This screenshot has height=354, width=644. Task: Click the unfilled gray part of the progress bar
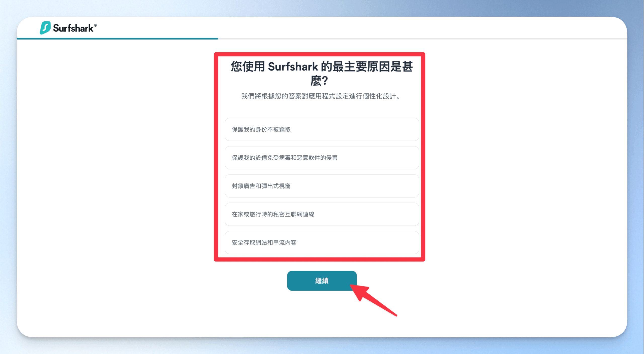tap(423, 39)
